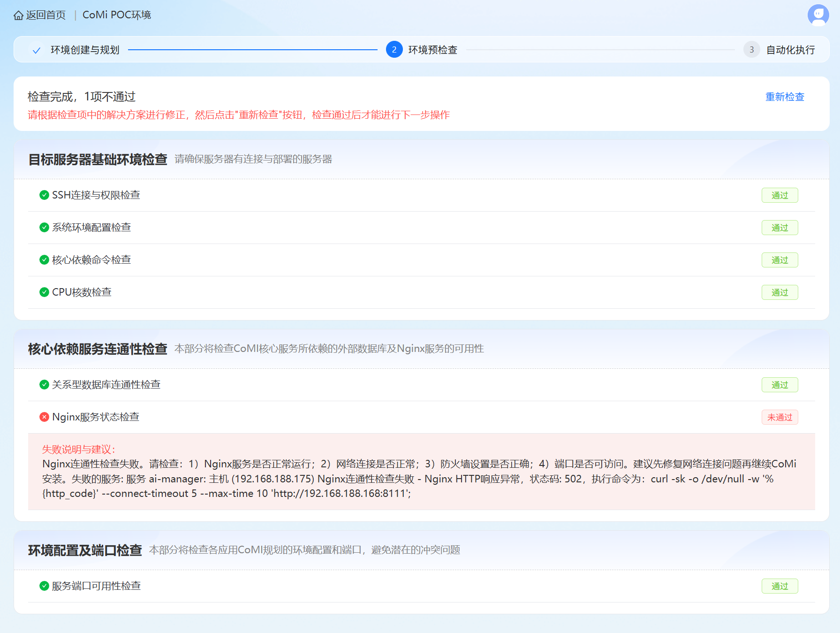Click the checkmark icon for 环境创建与规划 step
Viewport: 840px width, 633px height.
click(37, 50)
